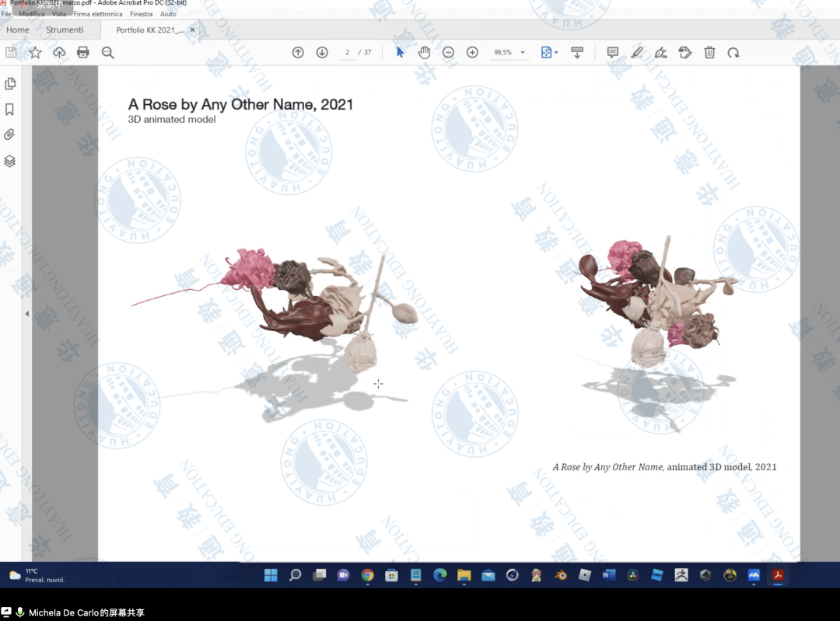840x621 pixels.
Task: Open the Mail app from the taskbar
Action: (x=488, y=575)
